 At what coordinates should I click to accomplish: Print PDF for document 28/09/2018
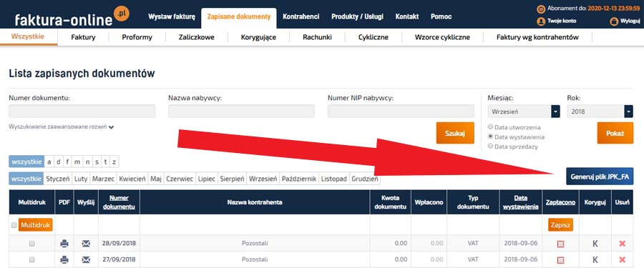click(x=64, y=244)
